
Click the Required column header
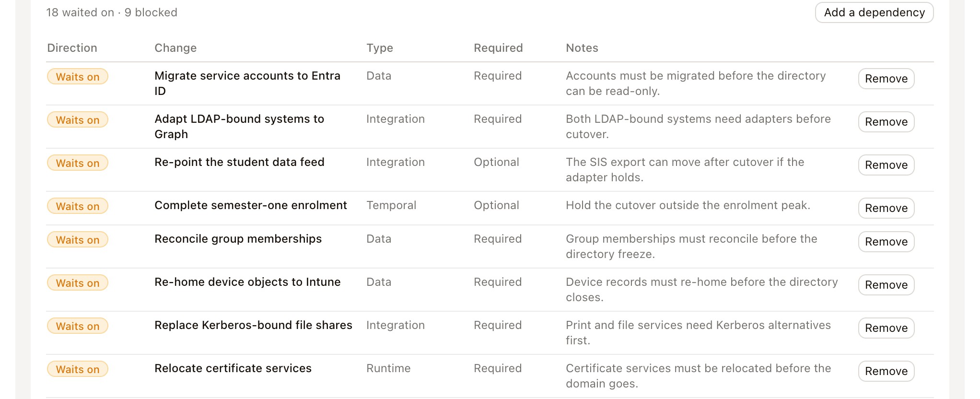(498, 48)
